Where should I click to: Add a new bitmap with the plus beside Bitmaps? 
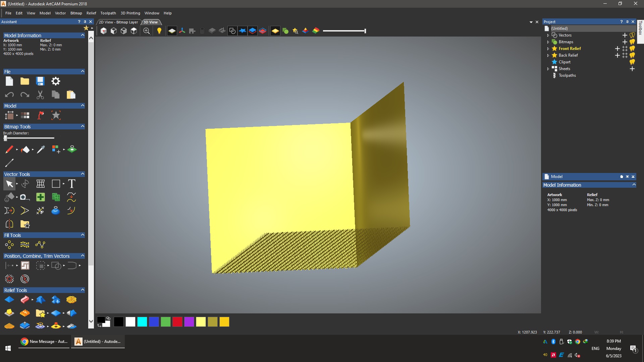point(625,42)
